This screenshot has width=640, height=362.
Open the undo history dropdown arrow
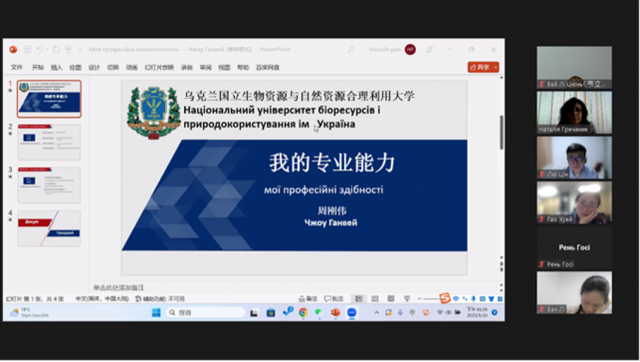click(x=47, y=49)
